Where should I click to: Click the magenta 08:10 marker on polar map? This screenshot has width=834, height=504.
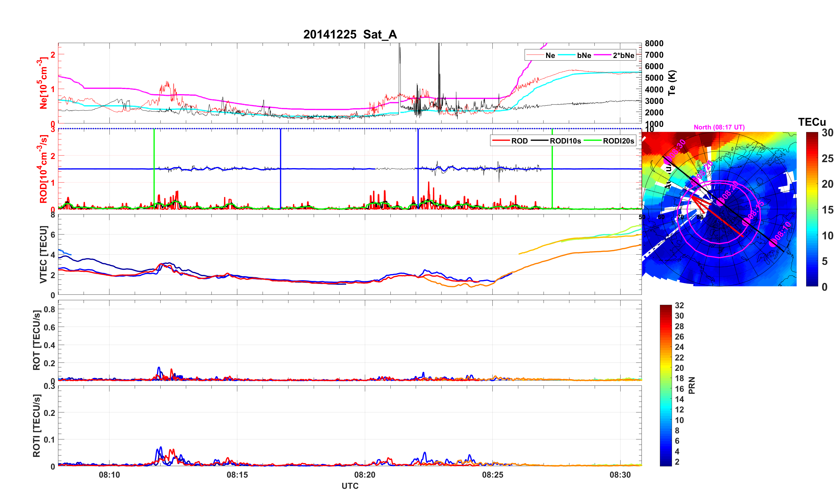tap(773, 243)
